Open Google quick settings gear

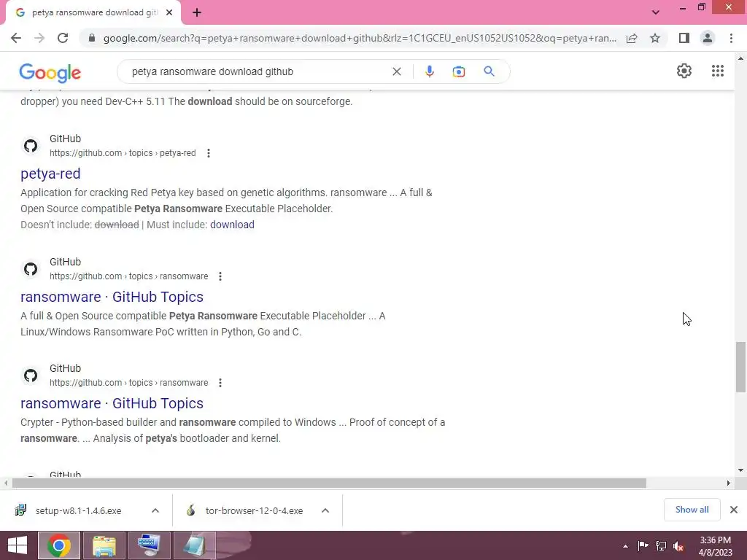tap(684, 71)
